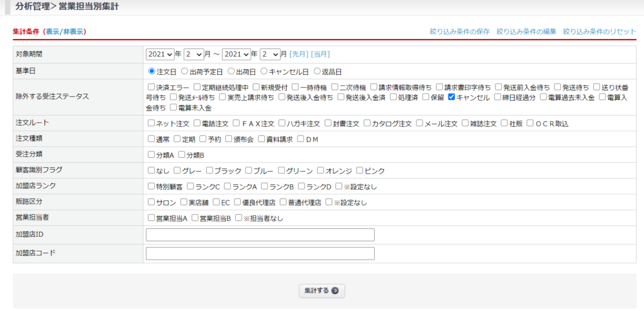Tick the 定期 order type checkbox
The height and width of the screenshot is (311, 644).
coord(177,139)
